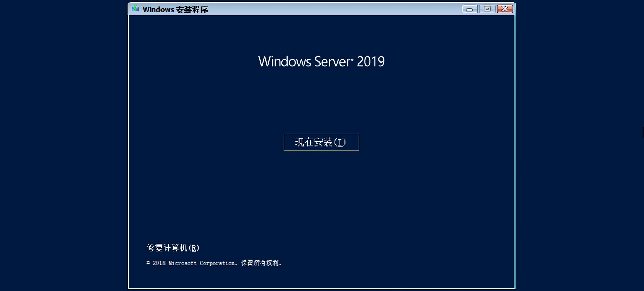This screenshot has width=644, height=291.
Task: Close the Windows 安装程序 window
Action: pyautogui.click(x=505, y=9)
